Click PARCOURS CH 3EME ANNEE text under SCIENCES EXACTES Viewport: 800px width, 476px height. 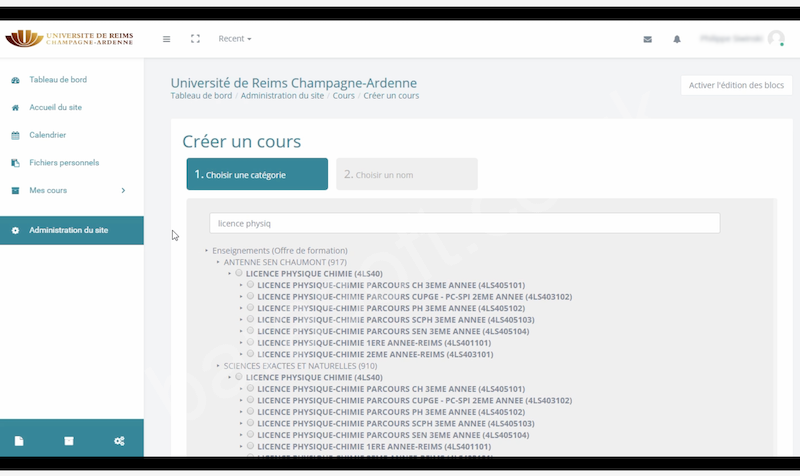(391, 389)
